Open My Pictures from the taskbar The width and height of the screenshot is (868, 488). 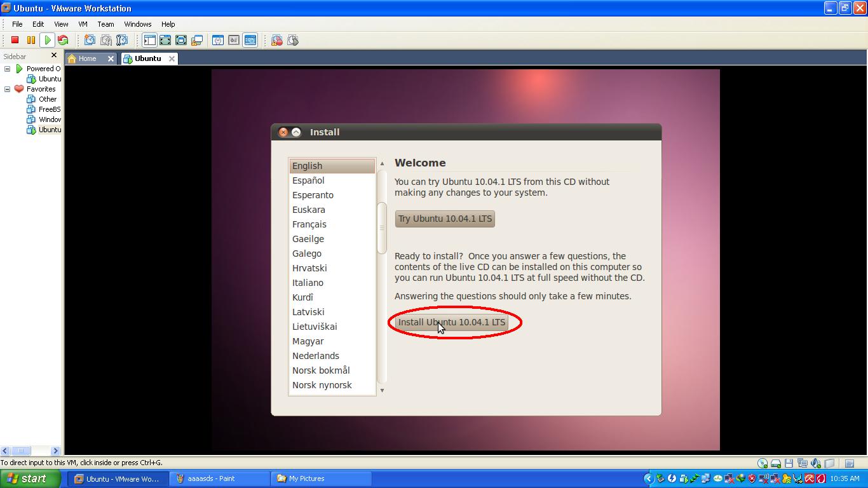pos(322,478)
